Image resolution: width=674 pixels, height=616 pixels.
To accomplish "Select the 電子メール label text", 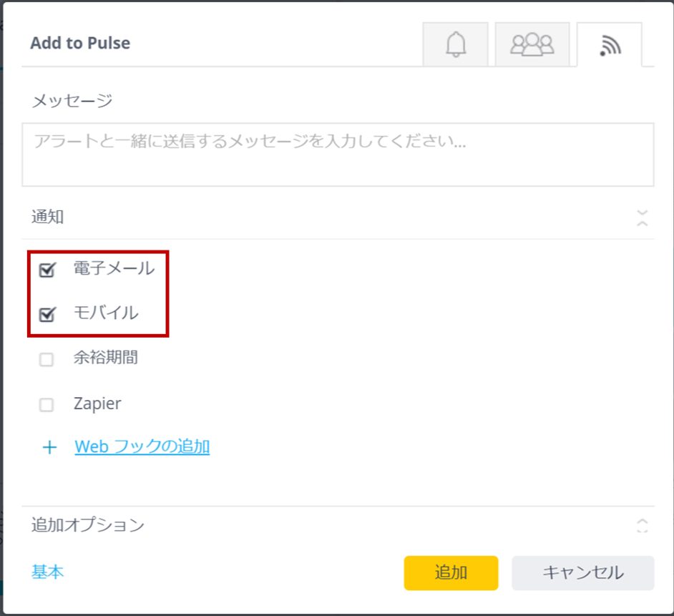I will 114,268.
